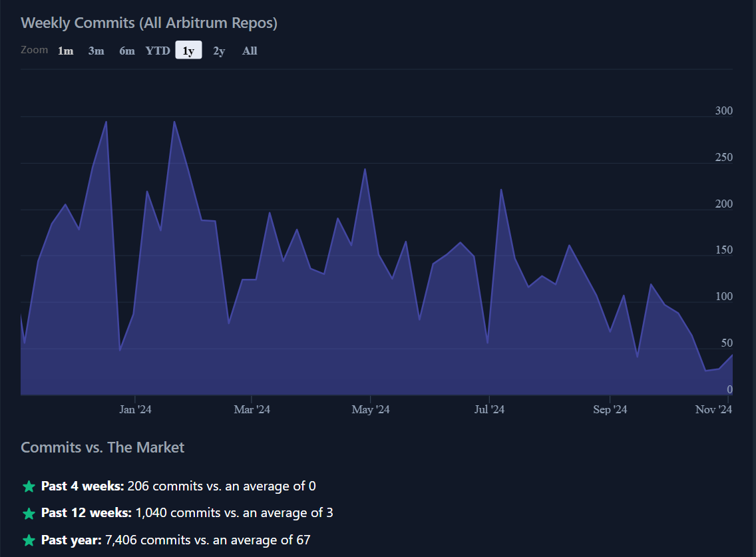This screenshot has height=557, width=756.
Task: Click the green star beside Past 4 weeks
Action: (29, 486)
